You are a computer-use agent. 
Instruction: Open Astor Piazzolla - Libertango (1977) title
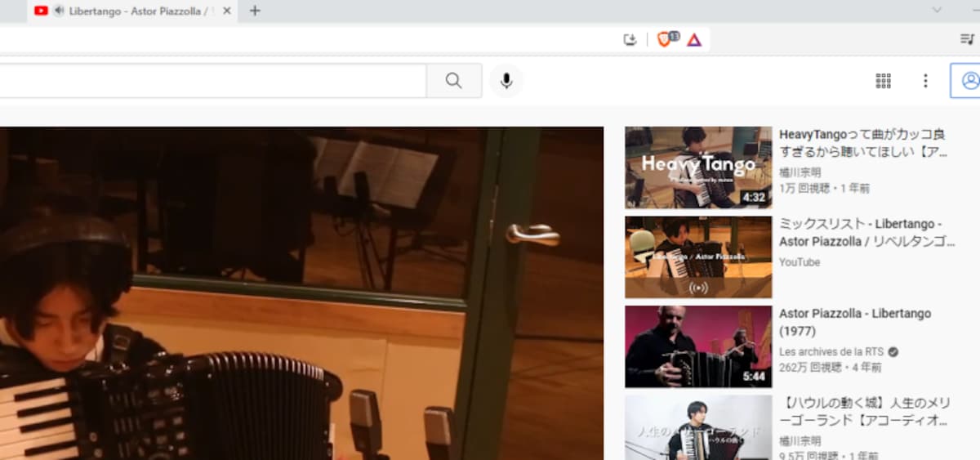855,323
